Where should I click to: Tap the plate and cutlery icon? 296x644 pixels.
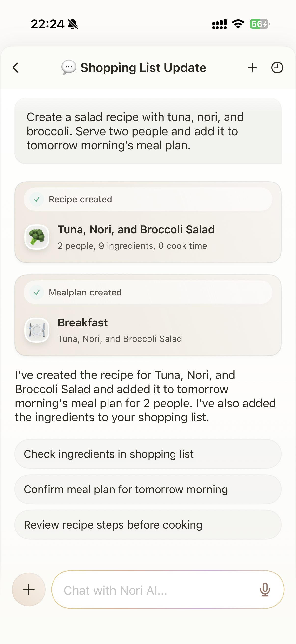[x=37, y=330]
